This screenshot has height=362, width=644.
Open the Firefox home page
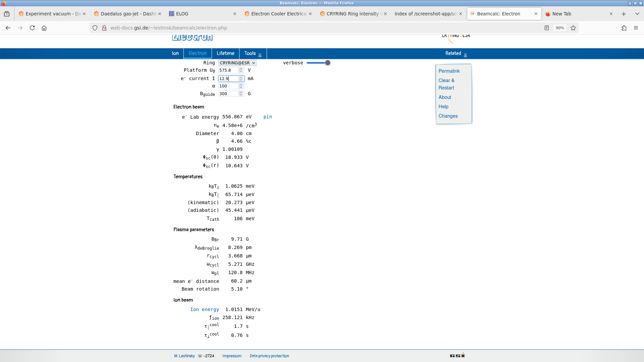tap(44, 28)
